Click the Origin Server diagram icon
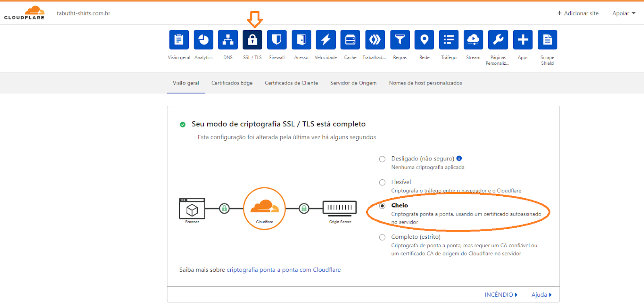644x304 pixels. (x=340, y=207)
